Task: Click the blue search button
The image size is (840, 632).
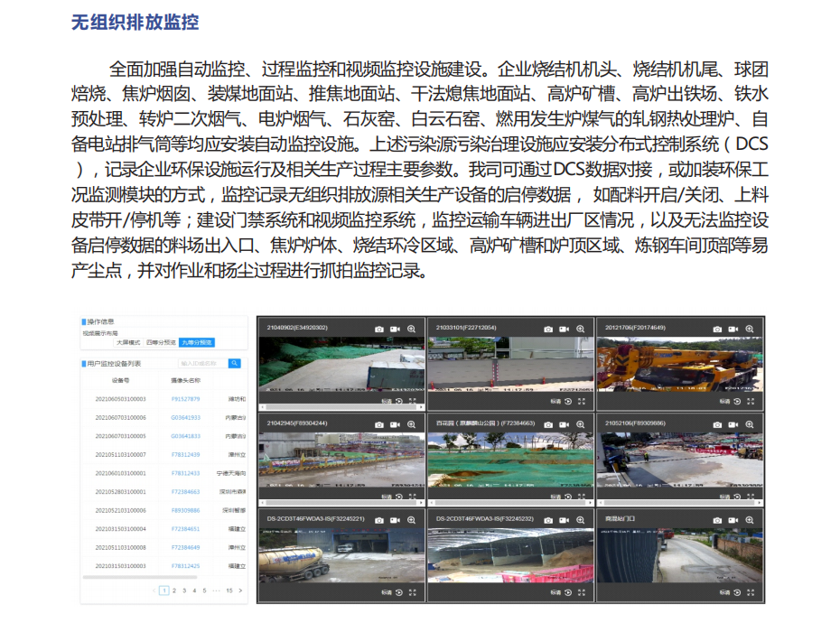Action: click(x=235, y=363)
